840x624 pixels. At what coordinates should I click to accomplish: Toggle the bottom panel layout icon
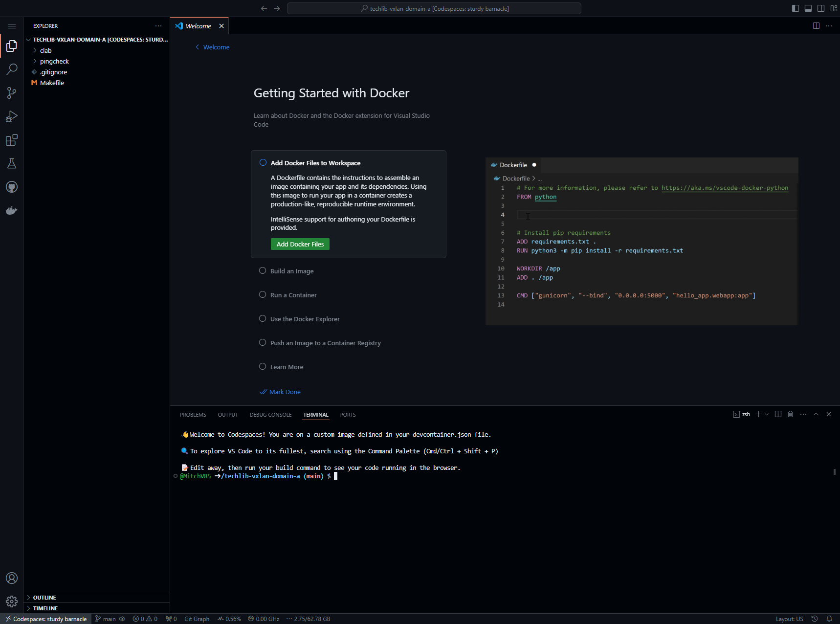click(808, 8)
